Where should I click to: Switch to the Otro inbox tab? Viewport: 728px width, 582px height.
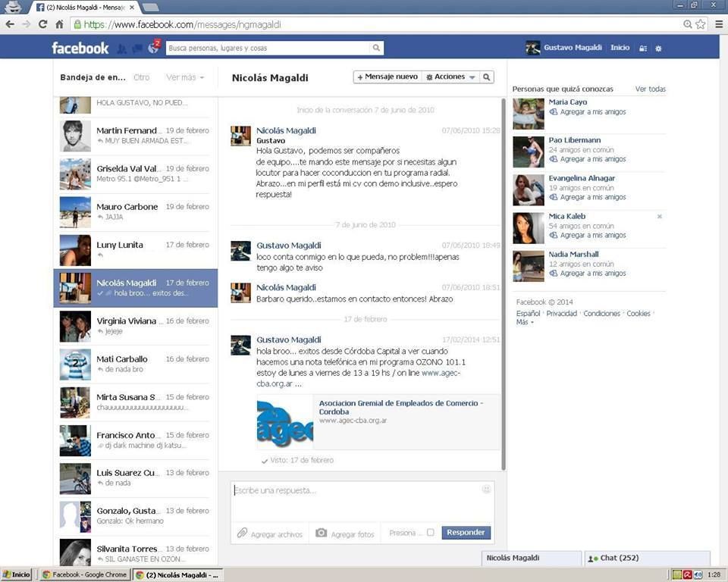[141, 77]
